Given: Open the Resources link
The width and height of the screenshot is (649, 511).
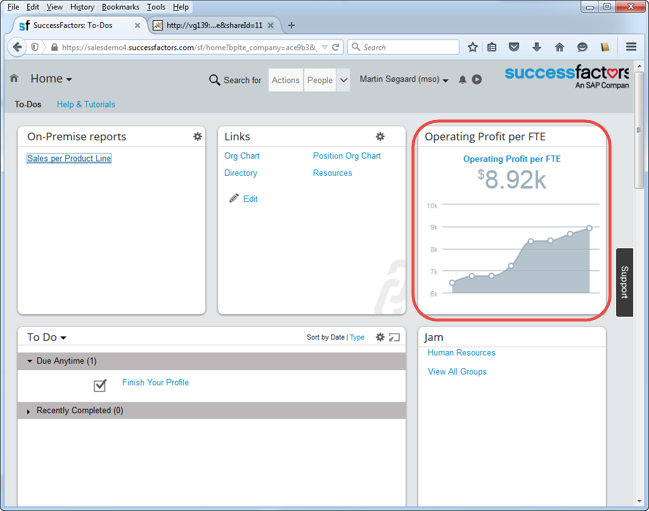Looking at the screenshot, I should (332, 173).
